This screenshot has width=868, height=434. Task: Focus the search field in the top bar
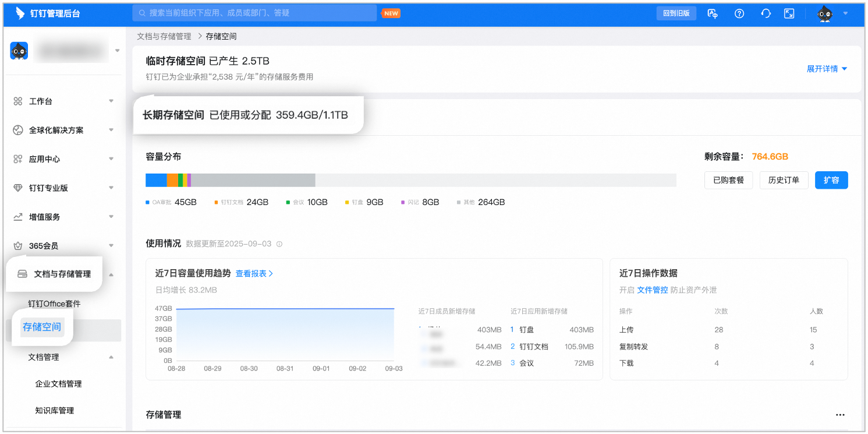click(x=254, y=13)
